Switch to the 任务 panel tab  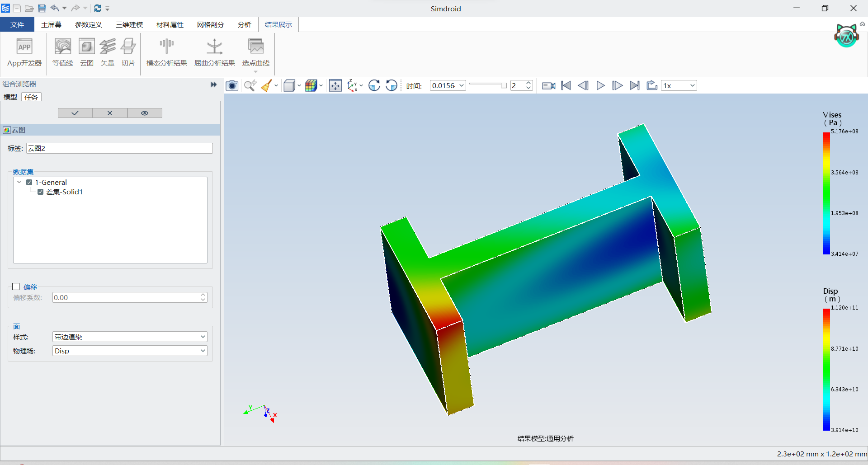pos(31,97)
